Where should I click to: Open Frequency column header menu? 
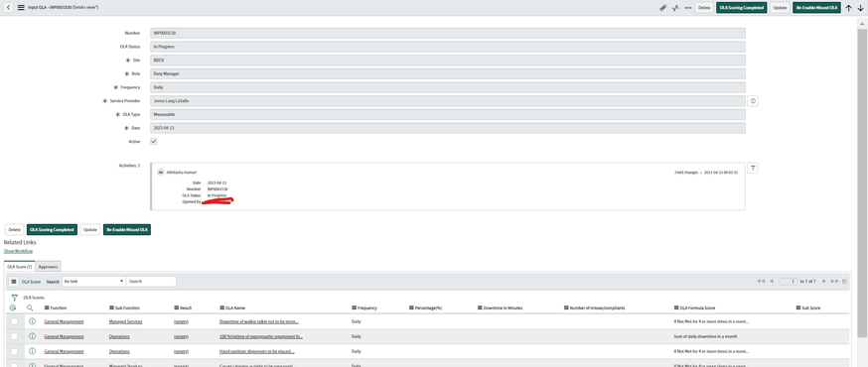pos(354,307)
